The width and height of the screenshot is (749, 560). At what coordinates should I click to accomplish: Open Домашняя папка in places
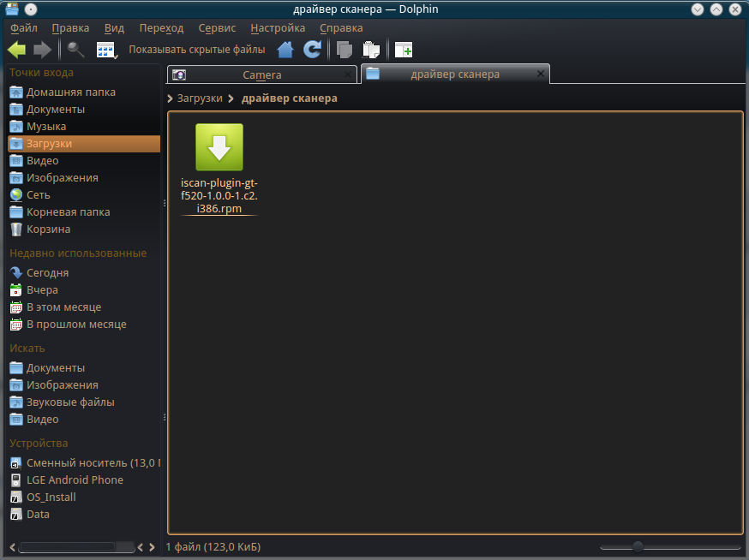pos(84,92)
